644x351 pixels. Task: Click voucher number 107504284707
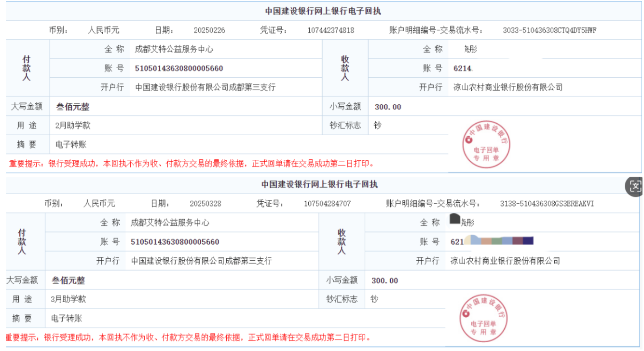tap(328, 204)
